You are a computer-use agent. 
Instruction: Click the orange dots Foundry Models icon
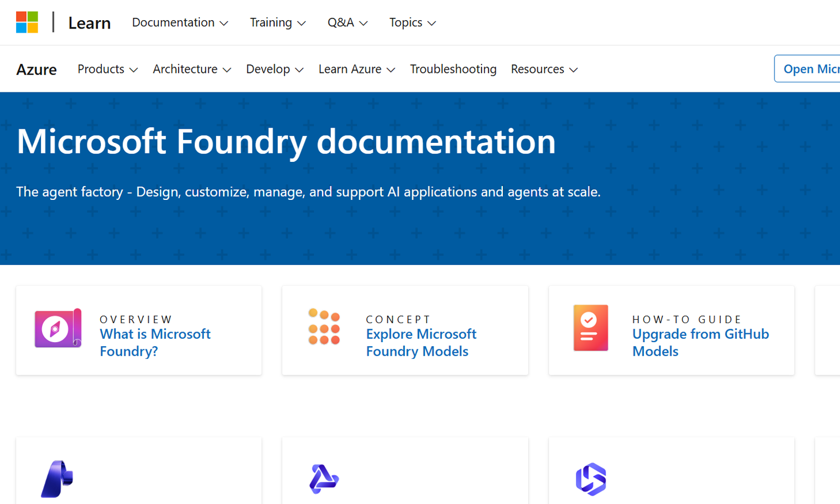click(324, 327)
